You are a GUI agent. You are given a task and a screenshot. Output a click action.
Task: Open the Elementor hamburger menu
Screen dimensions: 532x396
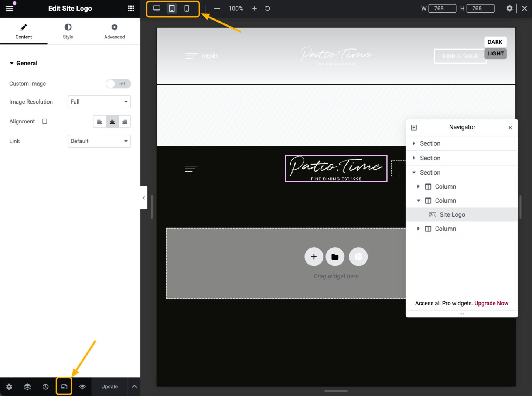9,8
